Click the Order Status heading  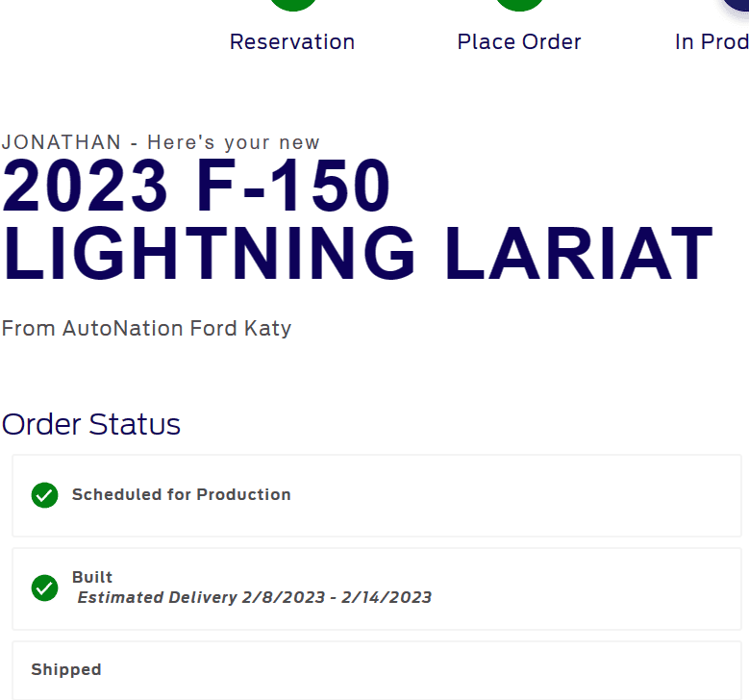coord(91,424)
